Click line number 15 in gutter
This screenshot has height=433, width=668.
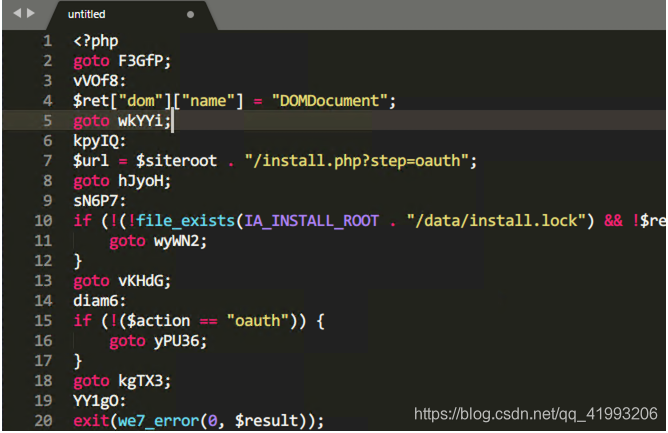pos(43,320)
